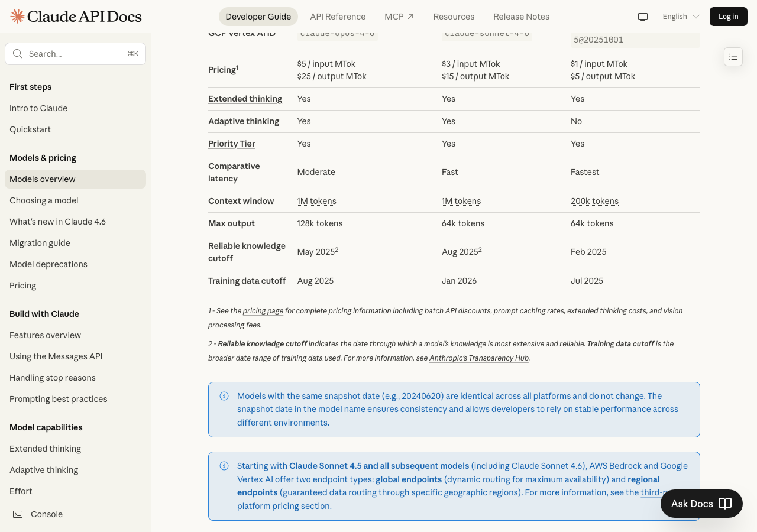Image resolution: width=757 pixels, height=532 pixels.
Task: Open Anthropic's Transparency Hub link
Action: 478,358
